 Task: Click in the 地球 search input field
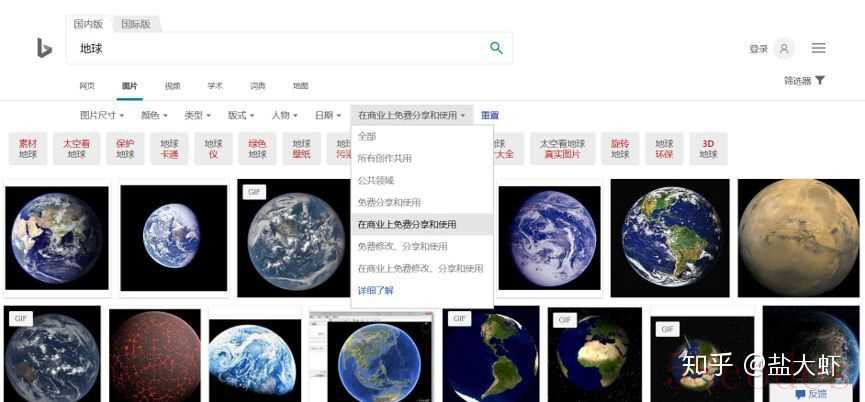click(x=276, y=48)
